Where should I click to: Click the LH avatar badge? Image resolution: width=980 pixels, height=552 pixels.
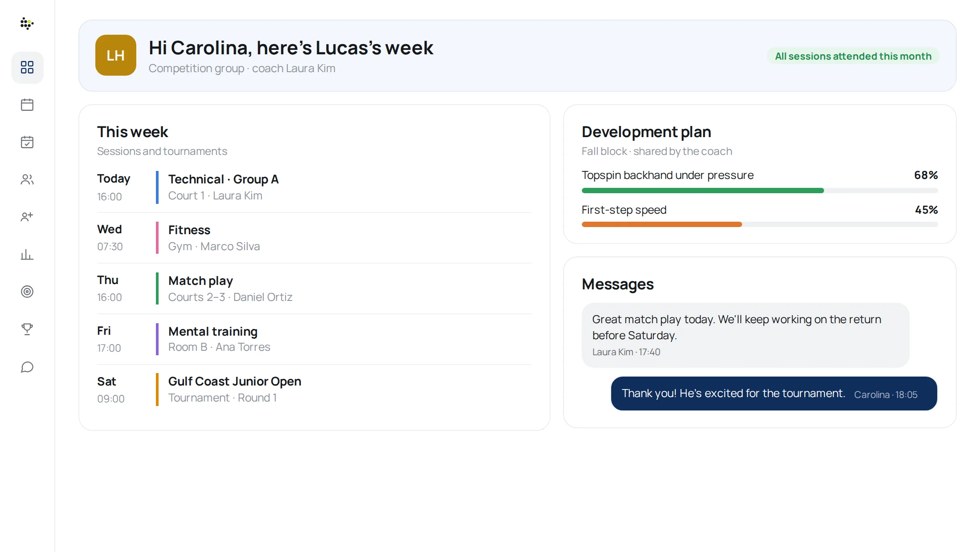pyautogui.click(x=116, y=55)
